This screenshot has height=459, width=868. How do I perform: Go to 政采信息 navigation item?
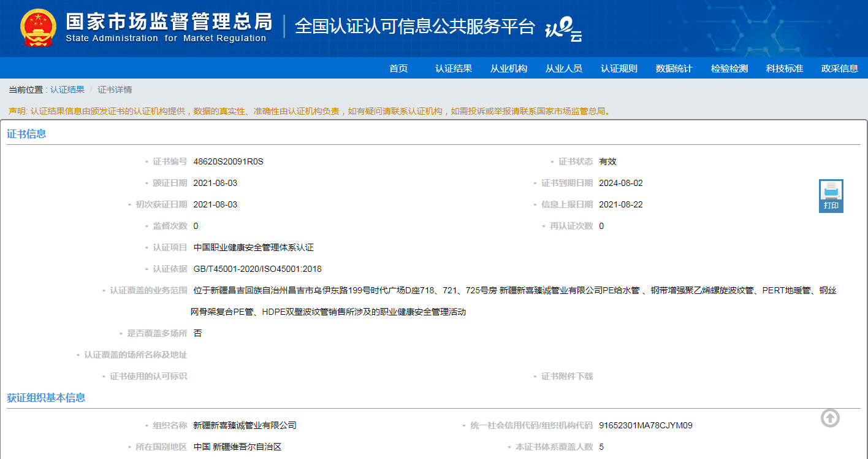click(x=840, y=68)
